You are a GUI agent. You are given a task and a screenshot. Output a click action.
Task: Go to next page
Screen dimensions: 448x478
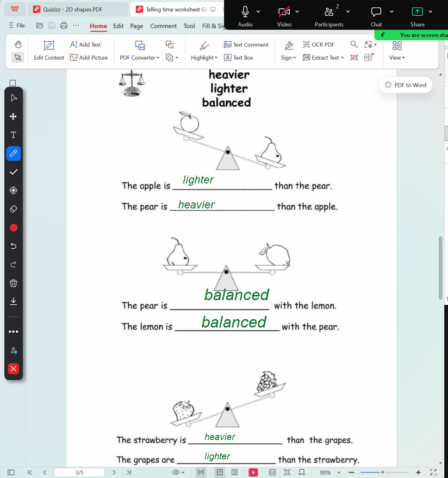(x=114, y=472)
